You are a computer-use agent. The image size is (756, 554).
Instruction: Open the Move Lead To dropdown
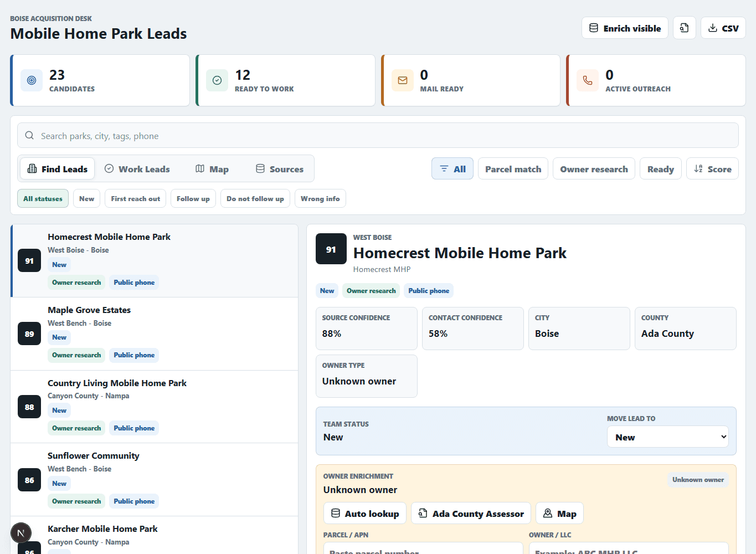point(668,437)
